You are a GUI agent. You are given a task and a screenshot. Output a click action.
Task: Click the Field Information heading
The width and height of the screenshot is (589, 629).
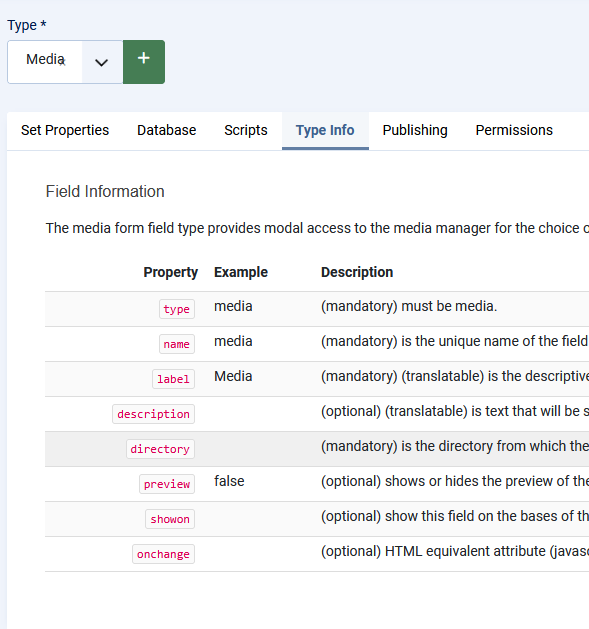tap(105, 192)
